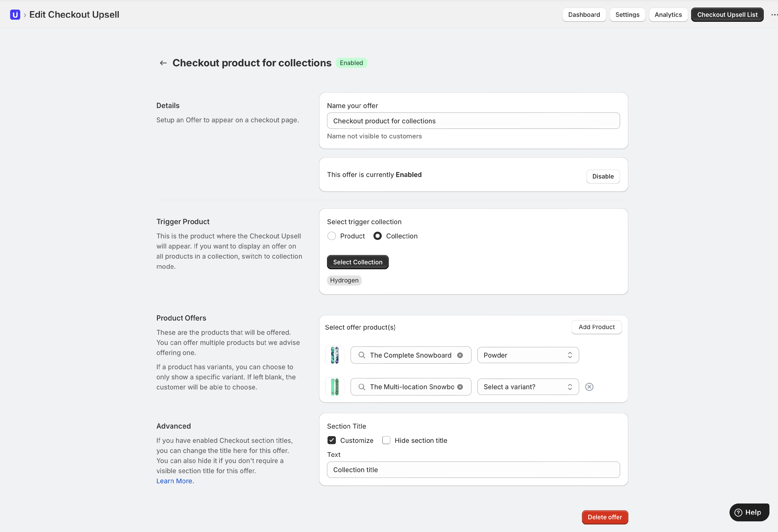Click the Disable offer button
This screenshot has height=532, width=778.
click(x=603, y=176)
